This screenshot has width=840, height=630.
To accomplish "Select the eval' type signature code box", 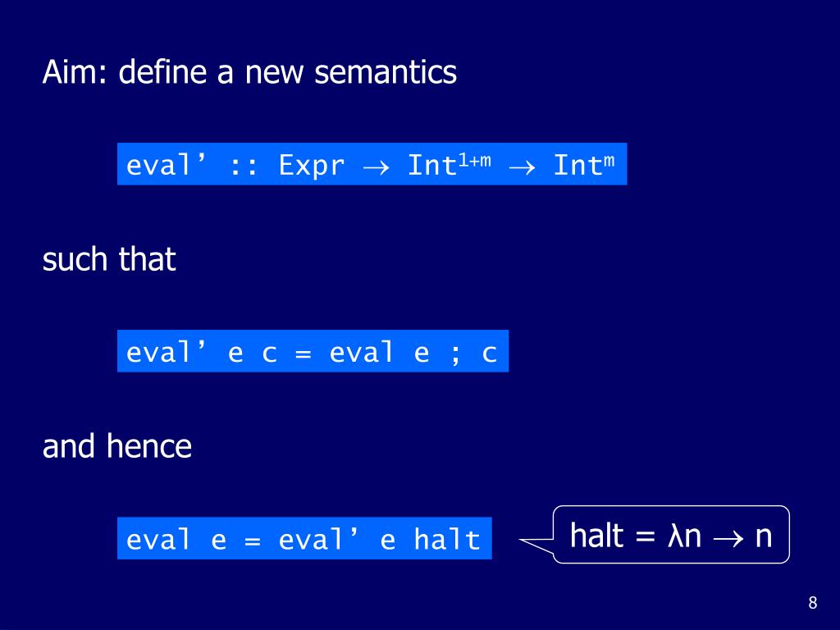I will click(x=372, y=164).
